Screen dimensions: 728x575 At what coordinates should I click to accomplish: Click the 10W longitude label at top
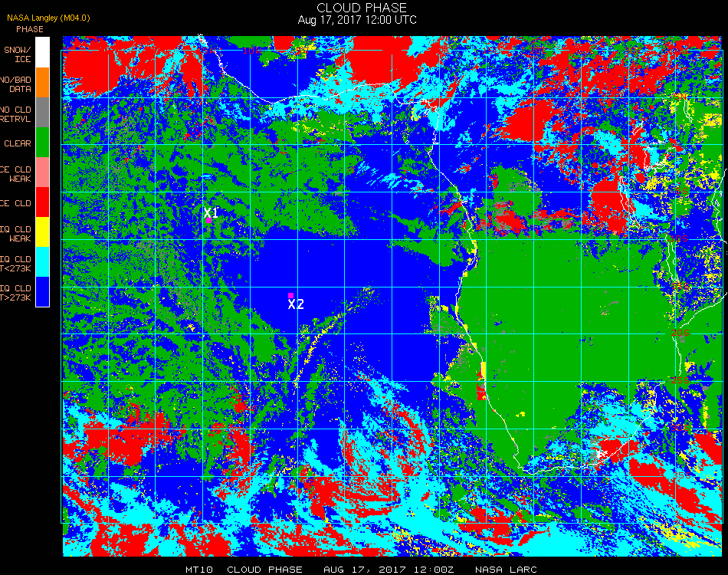pyautogui.click(x=251, y=51)
